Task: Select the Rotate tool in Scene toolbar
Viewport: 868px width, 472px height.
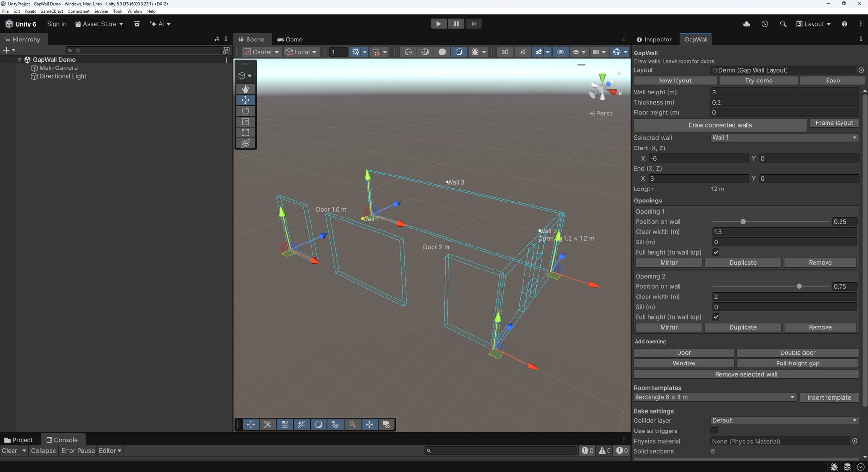Action: [x=245, y=111]
